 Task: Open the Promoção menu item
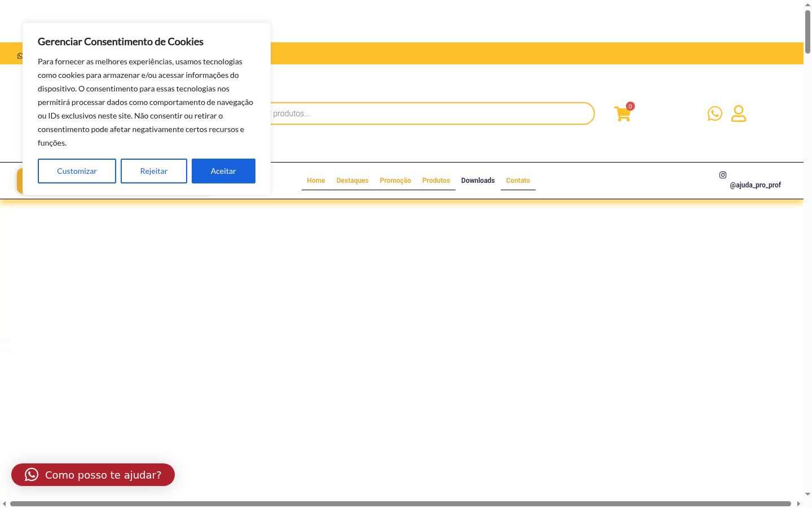click(x=395, y=181)
